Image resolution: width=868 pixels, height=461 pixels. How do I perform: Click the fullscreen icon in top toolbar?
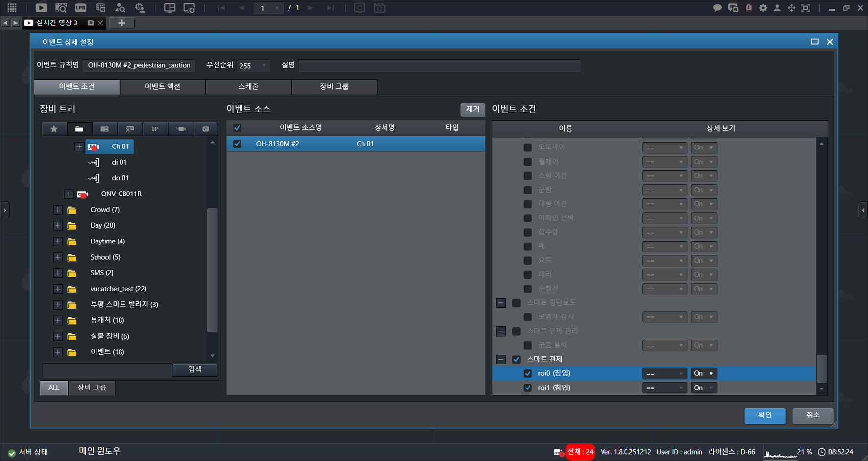pyautogui.click(x=805, y=8)
